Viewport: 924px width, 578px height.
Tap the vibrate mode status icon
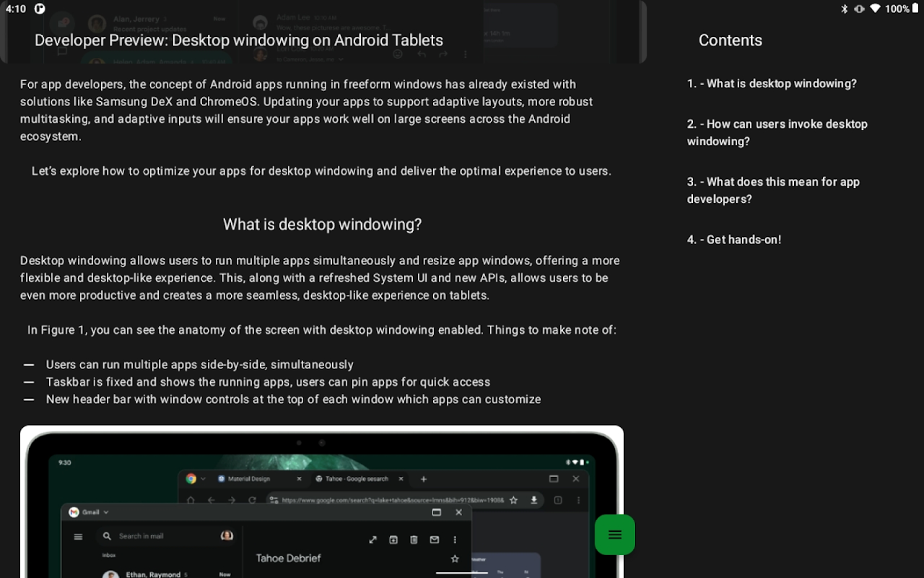coord(859,9)
